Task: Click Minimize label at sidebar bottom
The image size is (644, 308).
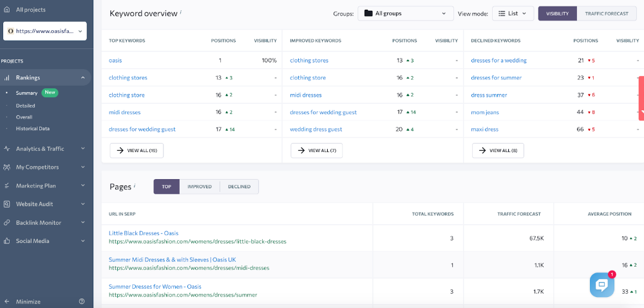Action: point(28,302)
